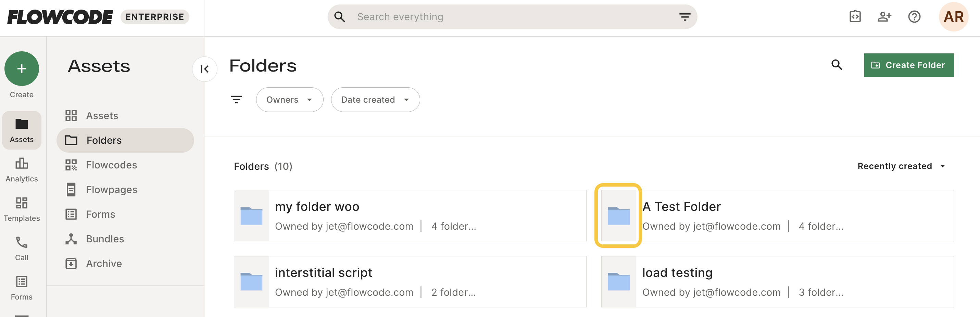Click '3 folder...' text on load testing

click(821, 292)
